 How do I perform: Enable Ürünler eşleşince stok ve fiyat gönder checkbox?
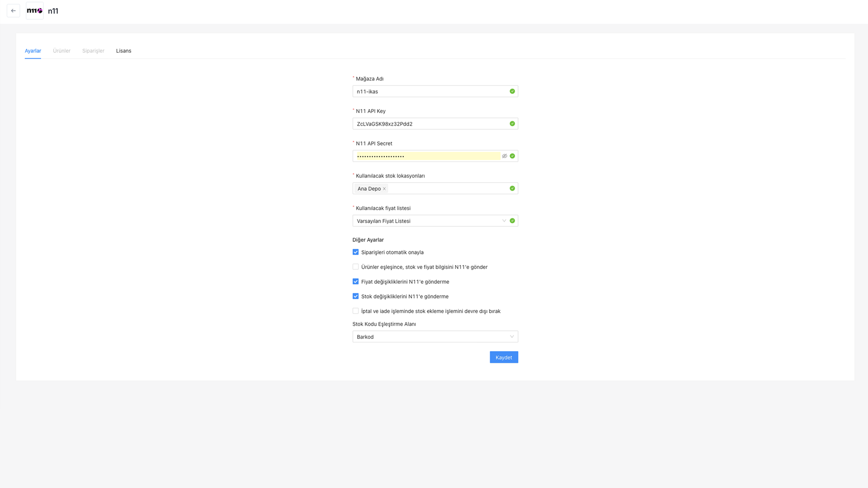coord(356,267)
